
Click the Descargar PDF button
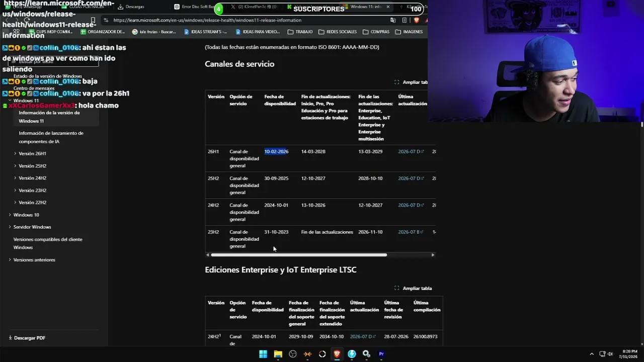(27, 338)
